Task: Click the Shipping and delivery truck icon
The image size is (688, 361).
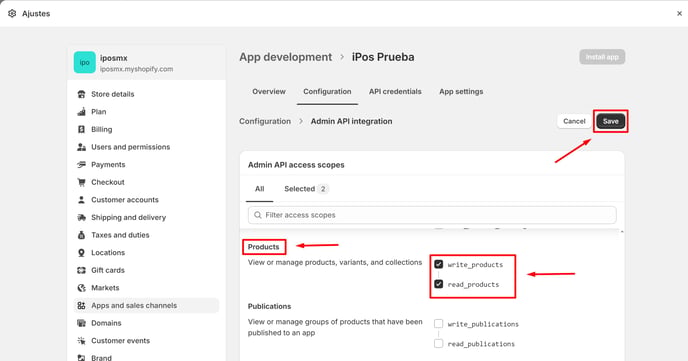Action: [x=81, y=217]
